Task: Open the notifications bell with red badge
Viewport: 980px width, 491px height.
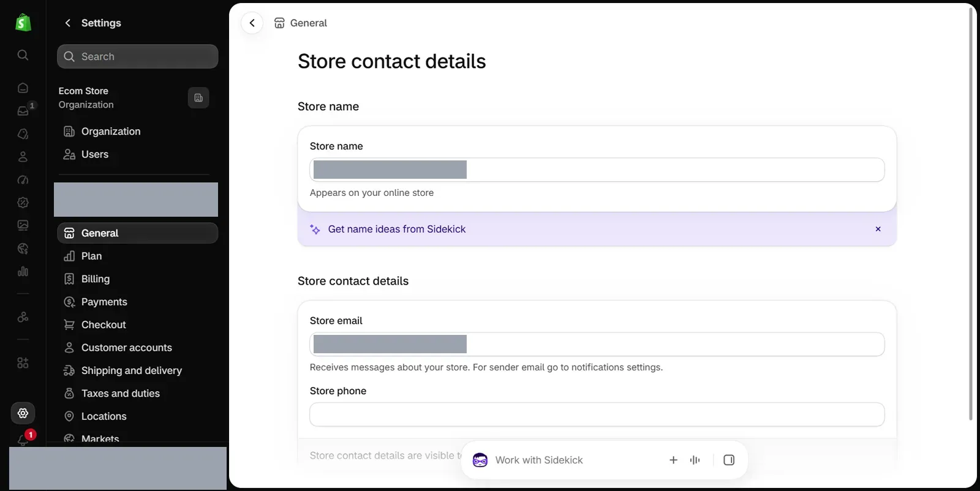Action: point(23,439)
